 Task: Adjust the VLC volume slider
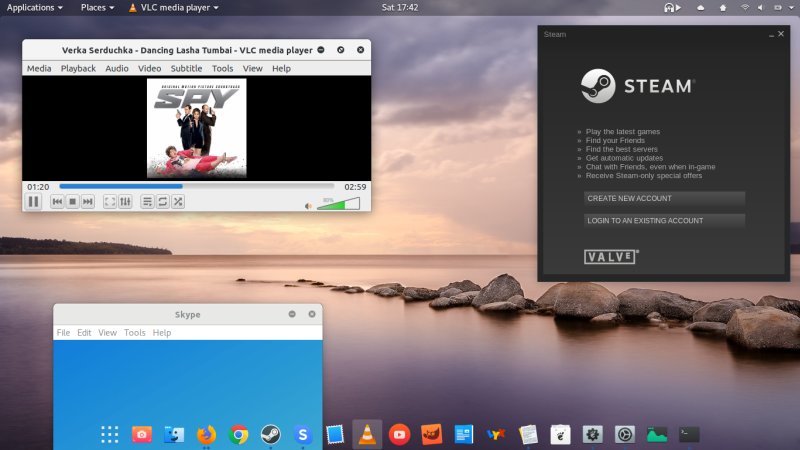coord(338,204)
